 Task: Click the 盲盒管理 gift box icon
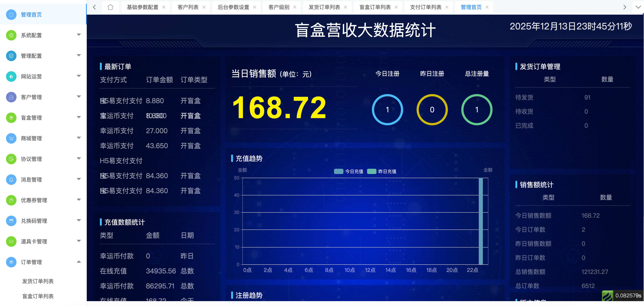coord(11,117)
